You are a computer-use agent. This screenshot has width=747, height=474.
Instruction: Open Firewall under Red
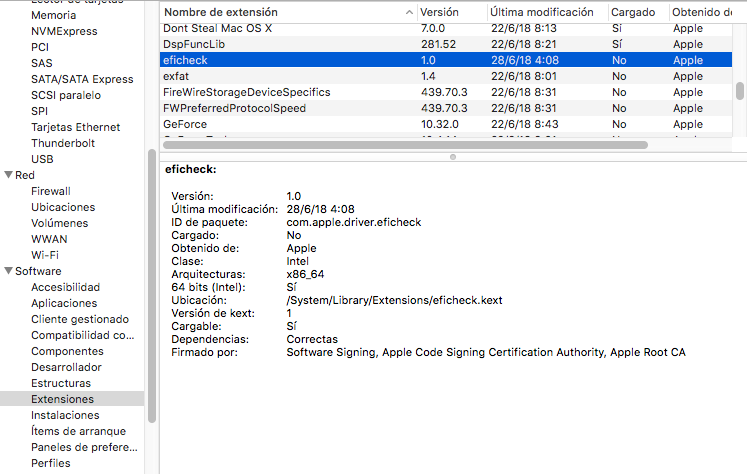pos(50,191)
